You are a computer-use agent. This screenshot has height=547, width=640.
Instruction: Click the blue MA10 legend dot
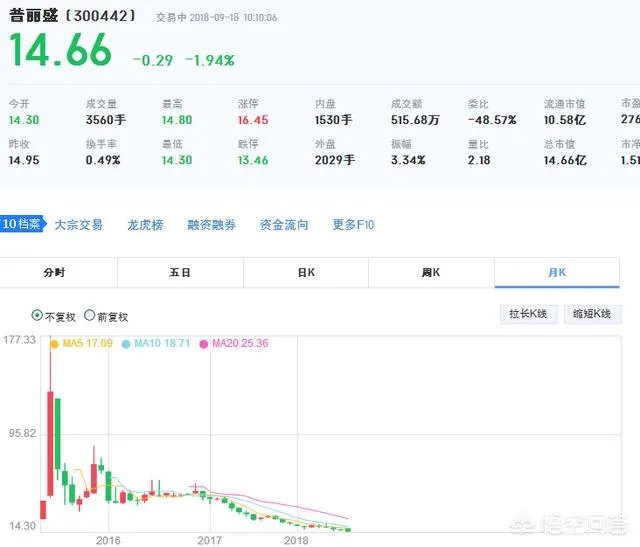tap(126, 344)
